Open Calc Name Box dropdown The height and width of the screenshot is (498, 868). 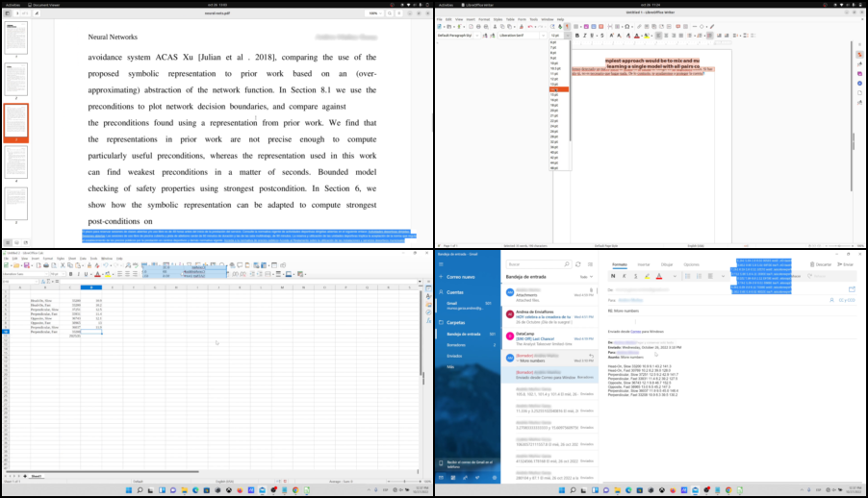(37, 282)
